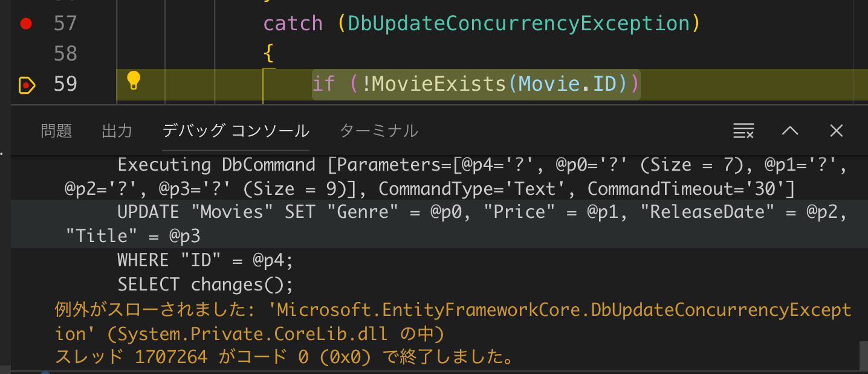Select the デバッグ コンソール tab

(x=235, y=131)
